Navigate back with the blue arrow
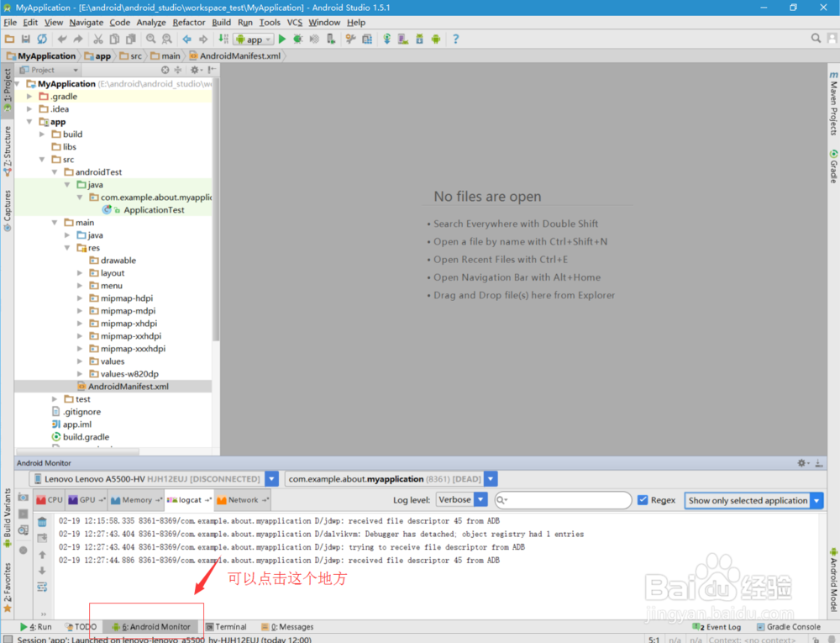 (x=187, y=40)
